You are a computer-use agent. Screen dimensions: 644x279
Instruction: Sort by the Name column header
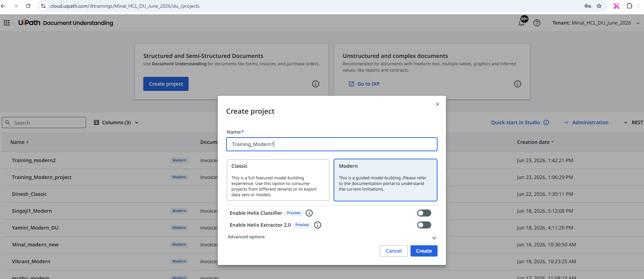(20, 142)
